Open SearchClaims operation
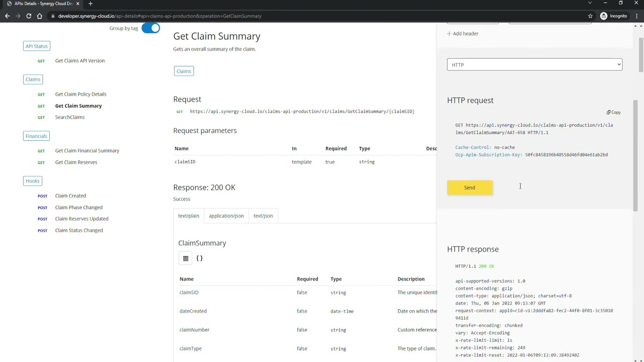 70,117
